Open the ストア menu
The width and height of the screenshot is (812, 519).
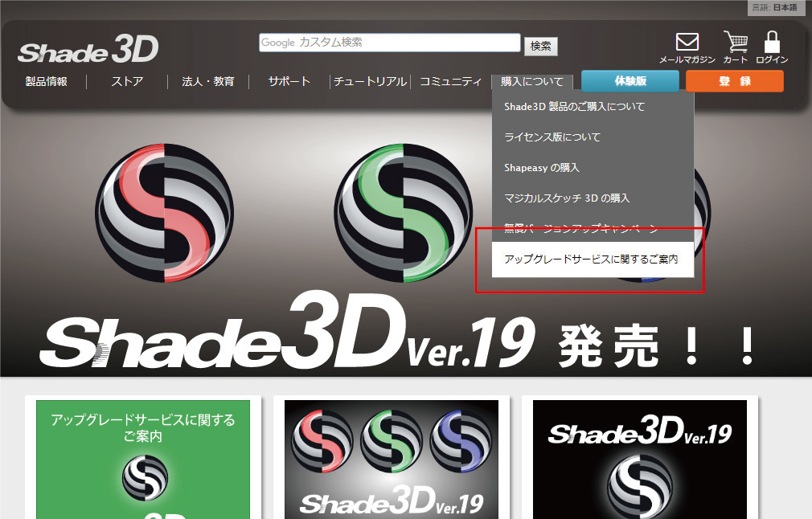(127, 81)
